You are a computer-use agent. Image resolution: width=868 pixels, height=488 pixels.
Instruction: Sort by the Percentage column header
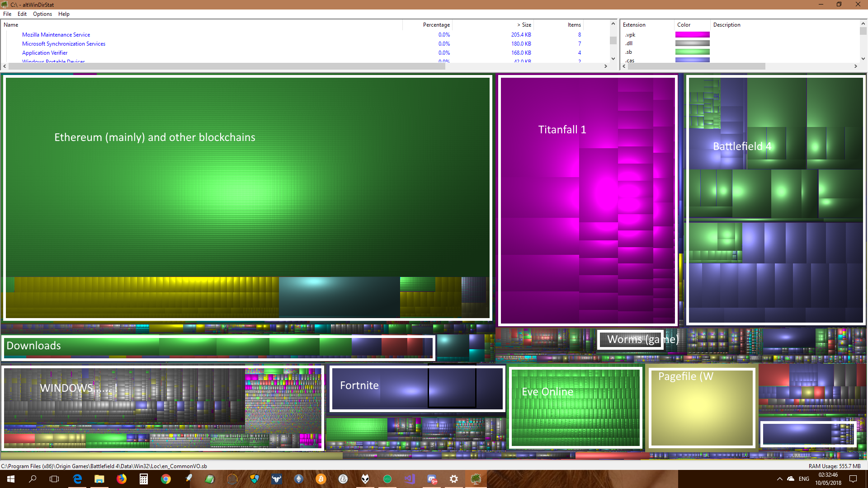click(436, 25)
